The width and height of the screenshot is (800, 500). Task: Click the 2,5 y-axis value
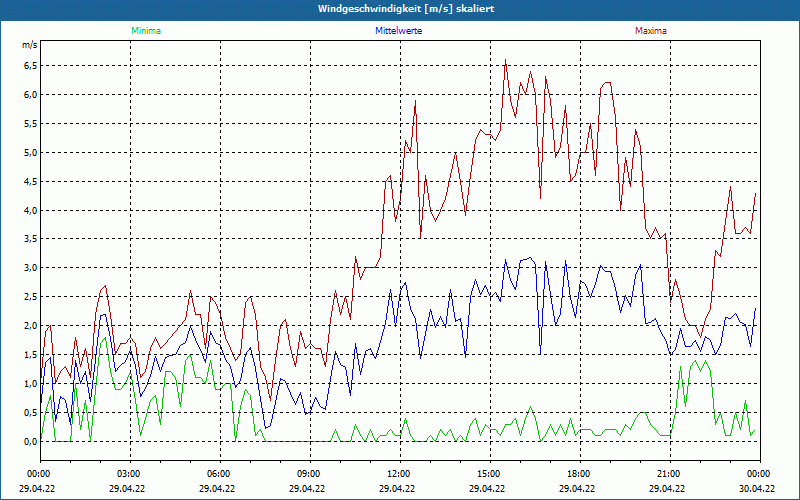click(31, 297)
